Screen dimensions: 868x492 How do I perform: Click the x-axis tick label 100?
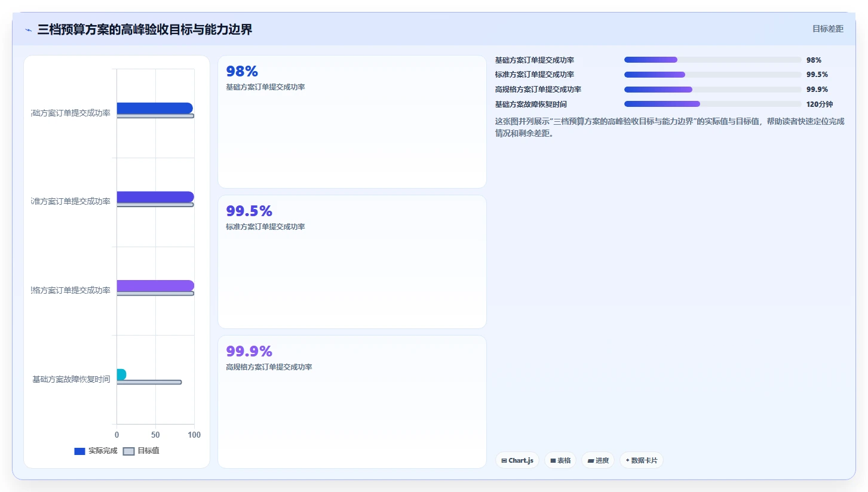194,435
